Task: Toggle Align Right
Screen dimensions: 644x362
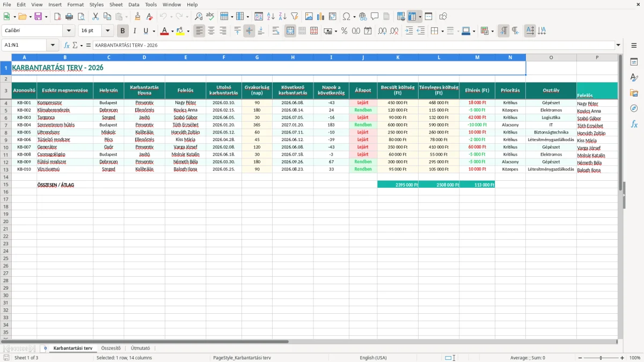Action: (223, 31)
